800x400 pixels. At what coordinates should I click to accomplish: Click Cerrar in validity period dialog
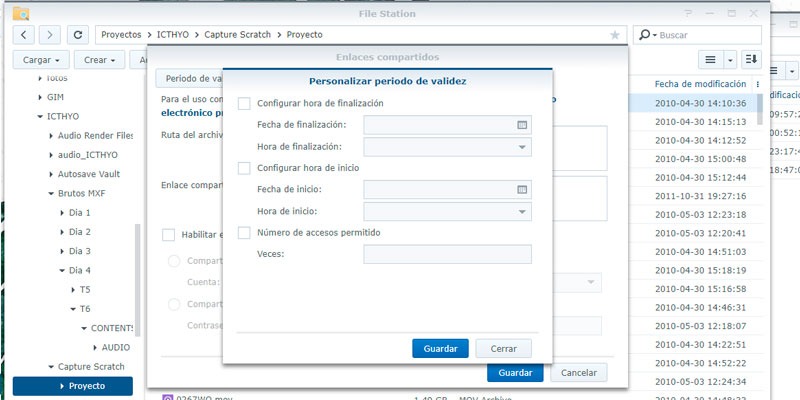(x=504, y=348)
